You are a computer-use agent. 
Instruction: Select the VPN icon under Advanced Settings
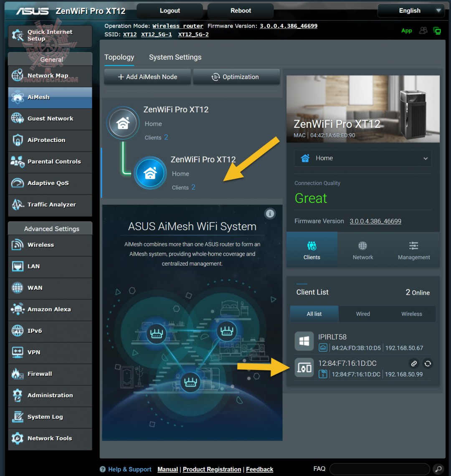[x=17, y=352]
